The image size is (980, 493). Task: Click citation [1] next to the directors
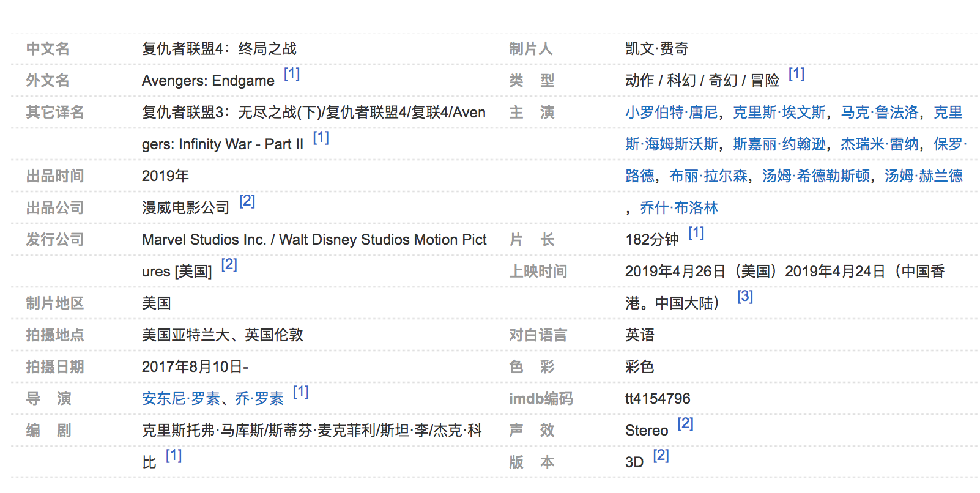click(301, 392)
